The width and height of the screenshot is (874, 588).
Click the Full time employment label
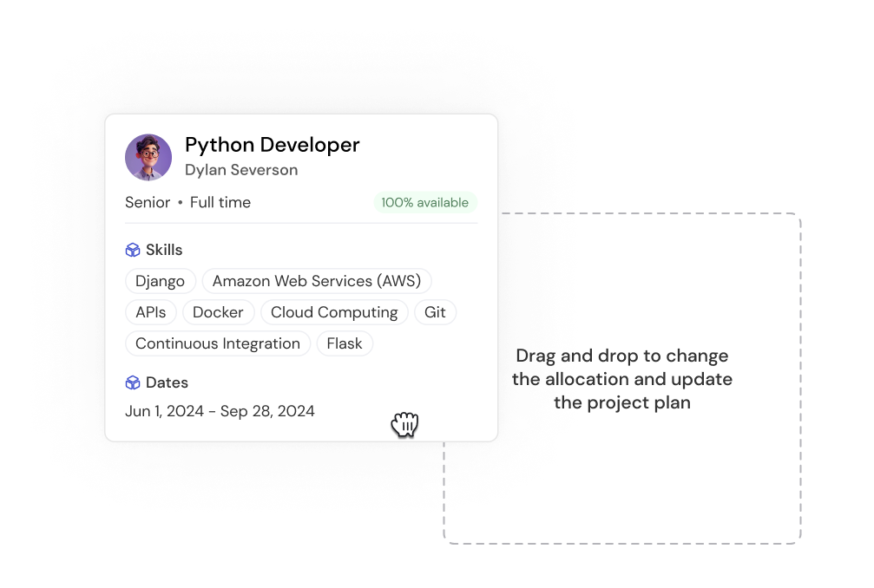coord(220,203)
